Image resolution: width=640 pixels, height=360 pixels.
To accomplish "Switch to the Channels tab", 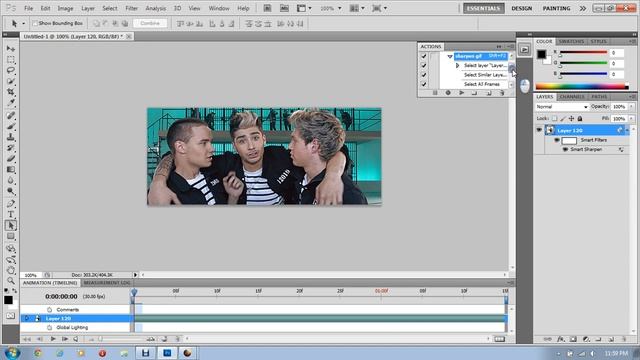I will (572, 97).
